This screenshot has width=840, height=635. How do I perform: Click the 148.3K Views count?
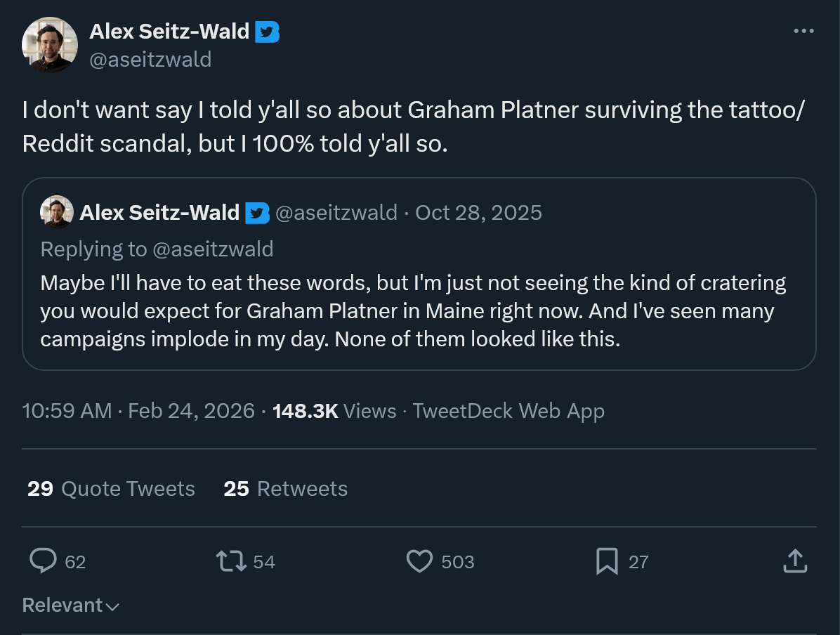pos(334,411)
